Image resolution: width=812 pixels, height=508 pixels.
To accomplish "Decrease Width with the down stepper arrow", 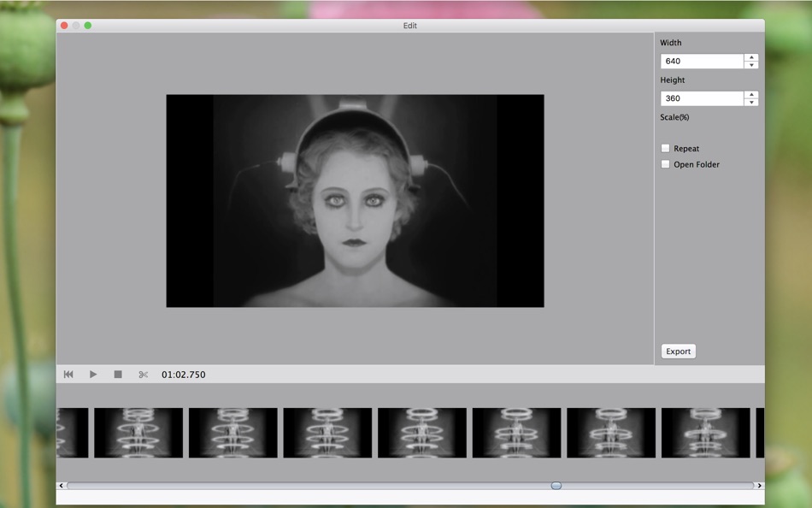I will click(751, 65).
